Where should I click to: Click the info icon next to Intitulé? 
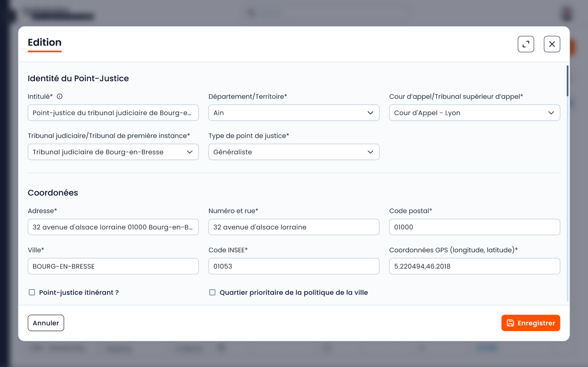pos(60,97)
